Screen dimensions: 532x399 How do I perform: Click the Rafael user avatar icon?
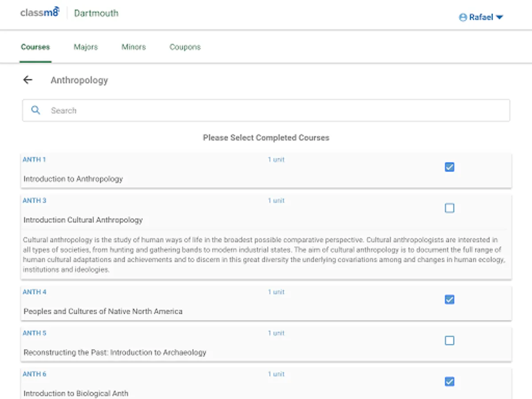[x=463, y=17]
